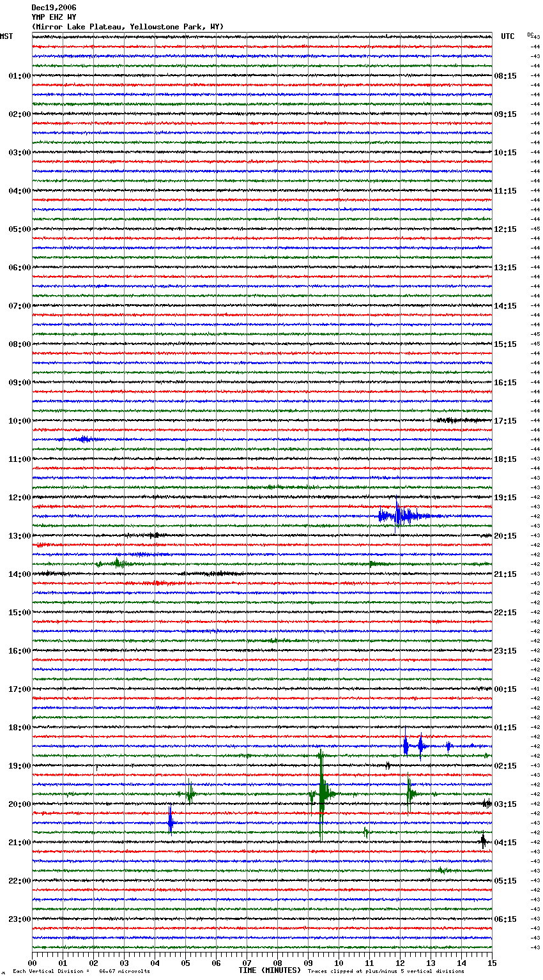The height and width of the screenshot is (980, 543).
Task: Click the UTC axis label
Action: click(x=508, y=36)
